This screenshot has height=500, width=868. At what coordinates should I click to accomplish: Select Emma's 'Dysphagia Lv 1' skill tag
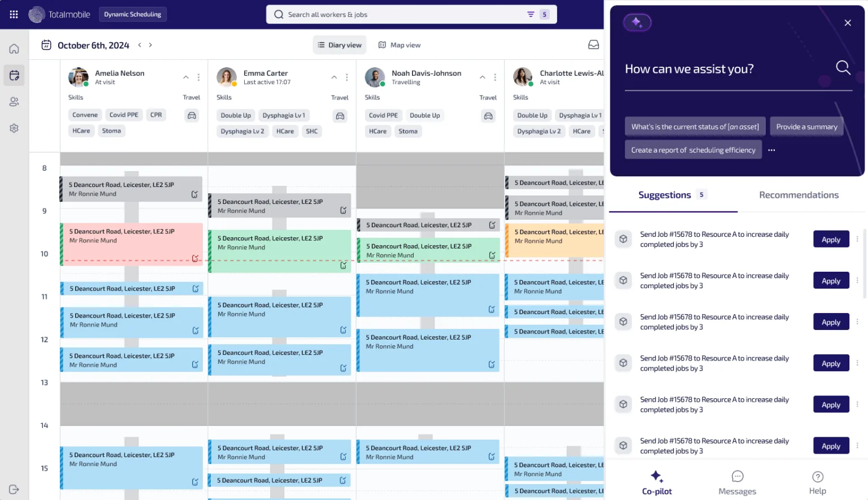pos(284,115)
